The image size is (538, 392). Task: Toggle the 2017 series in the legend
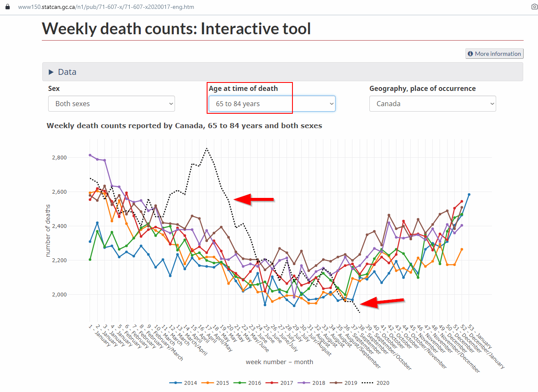click(279, 383)
